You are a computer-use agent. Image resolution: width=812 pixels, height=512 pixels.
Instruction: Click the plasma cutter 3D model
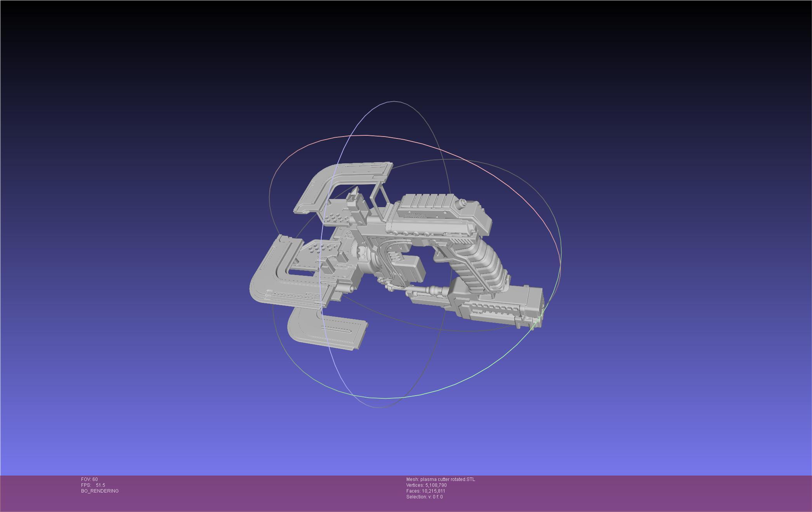(x=396, y=256)
